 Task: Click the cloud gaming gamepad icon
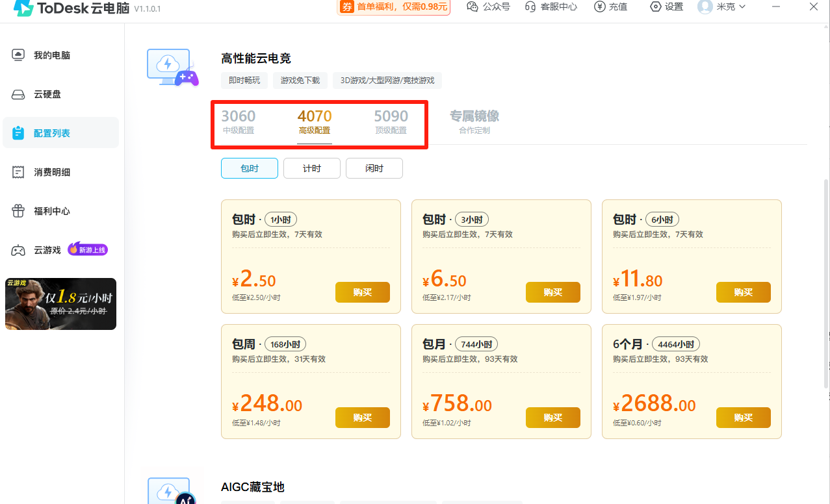[18, 250]
